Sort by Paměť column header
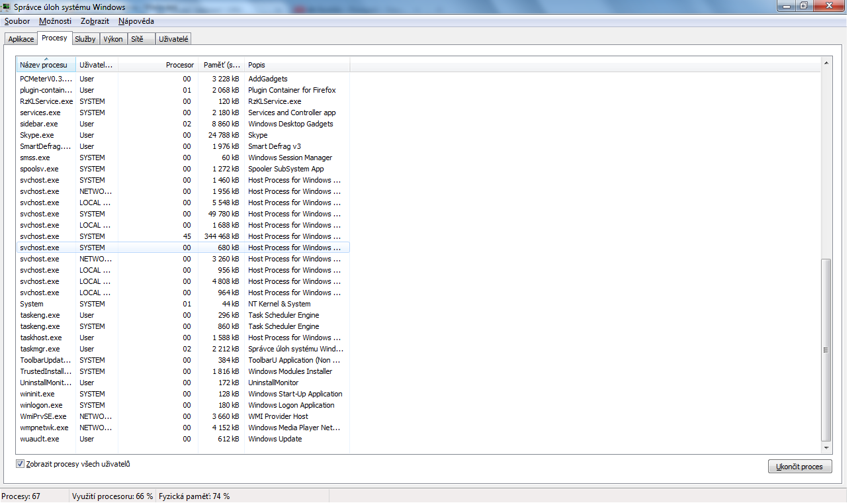This screenshot has width=868, height=503. [x=222, y=65]
